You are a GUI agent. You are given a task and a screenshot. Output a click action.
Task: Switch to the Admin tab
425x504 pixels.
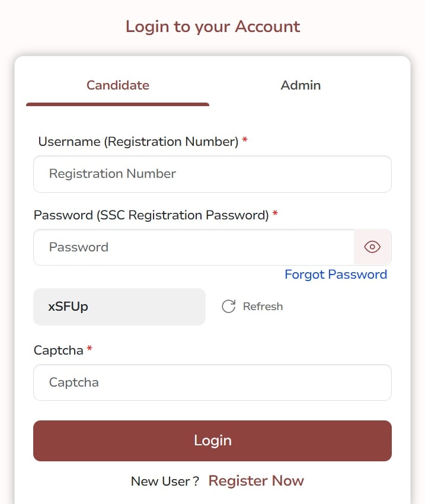[x=301, y=85]
